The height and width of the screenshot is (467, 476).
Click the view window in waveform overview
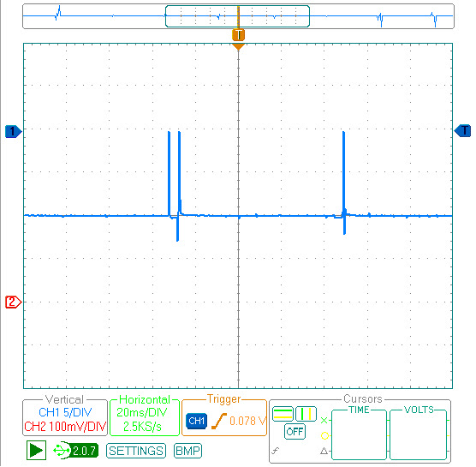(x=237, y=16)
